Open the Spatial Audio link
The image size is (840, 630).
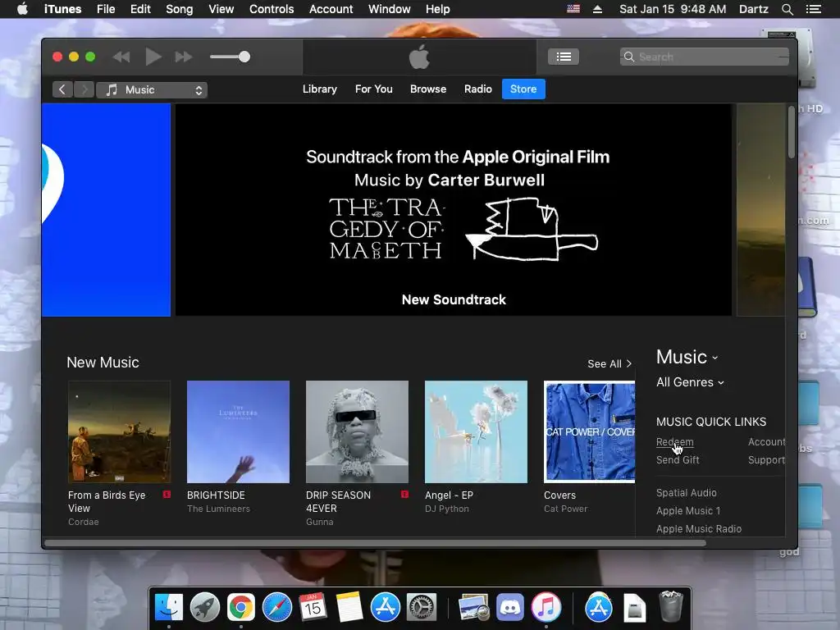[687, 493]
